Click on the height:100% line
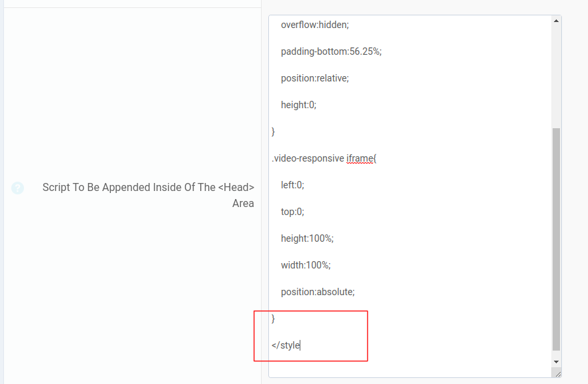This screenshot has width=588, height=384. coord(307,238)
